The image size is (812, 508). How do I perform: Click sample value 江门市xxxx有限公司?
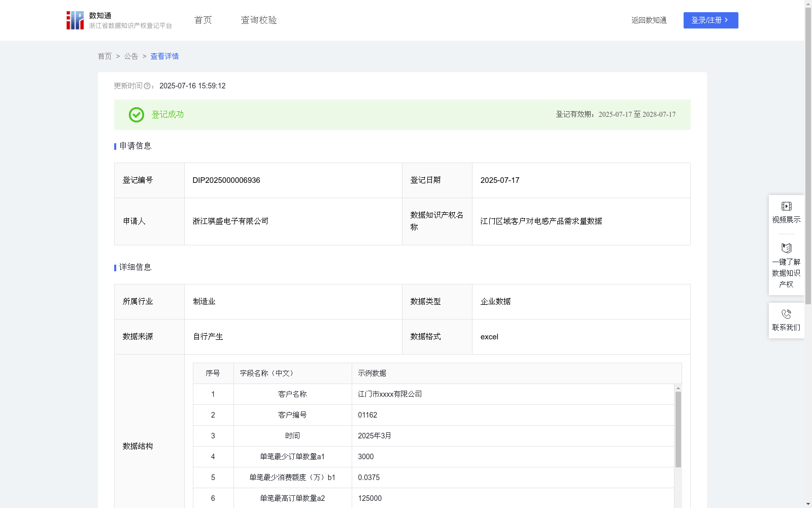[x=390, y=394]
